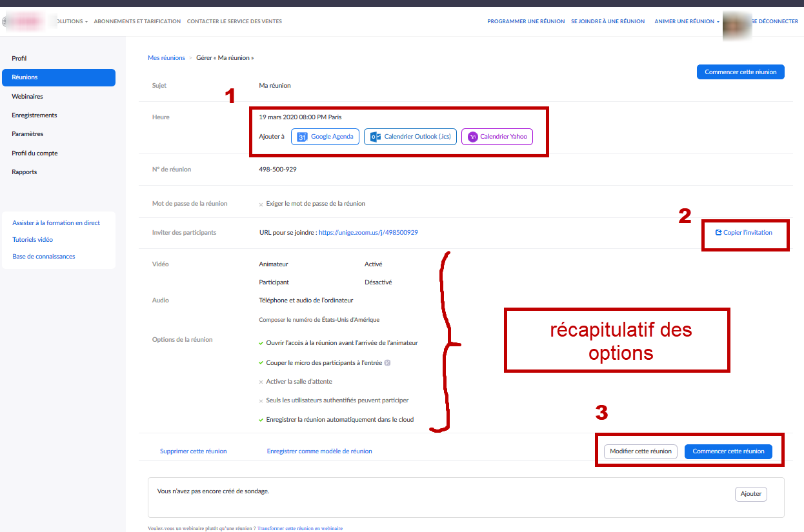Click the Google Agenda calendar icon
This screenshot has height=532, width=804.
[x=302, y=137]
